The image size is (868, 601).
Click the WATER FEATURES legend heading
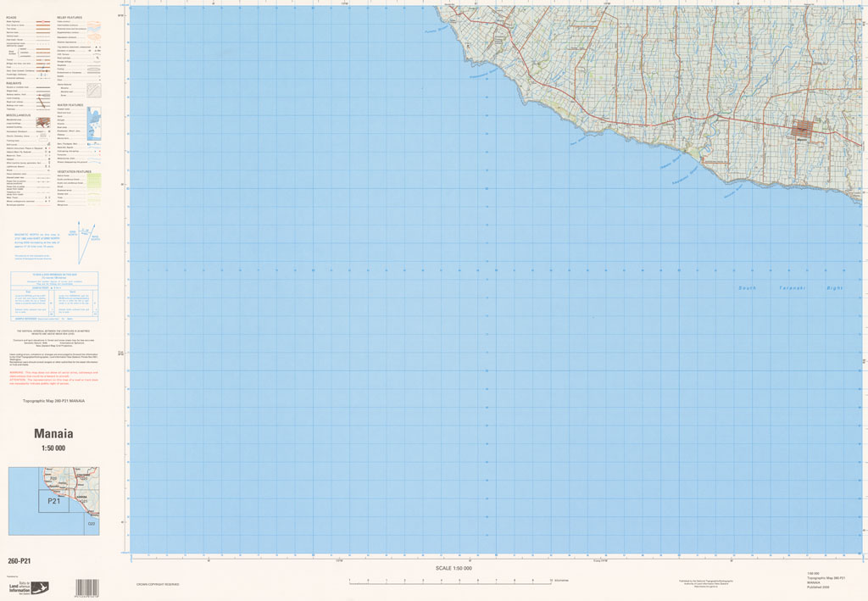click(x=70, y=105)
